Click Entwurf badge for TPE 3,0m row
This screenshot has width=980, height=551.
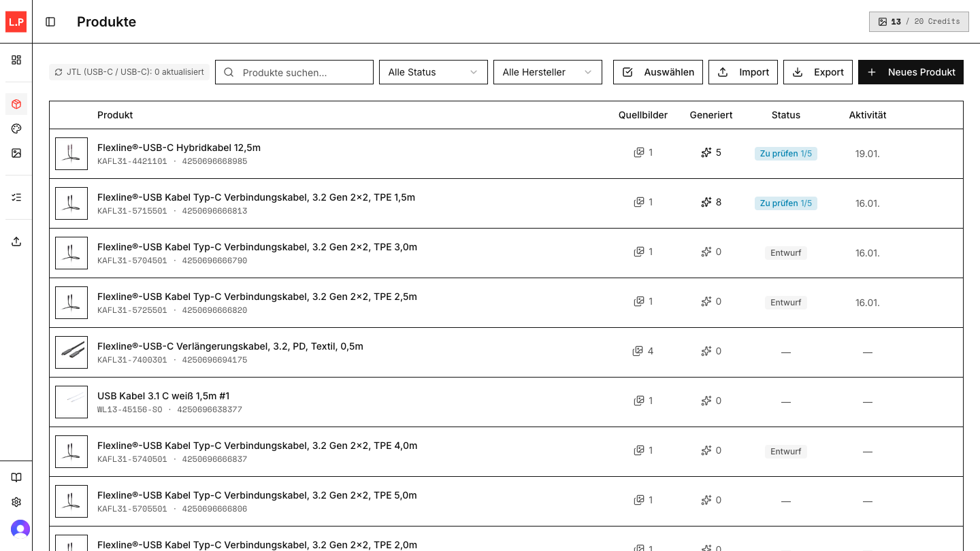786,253
